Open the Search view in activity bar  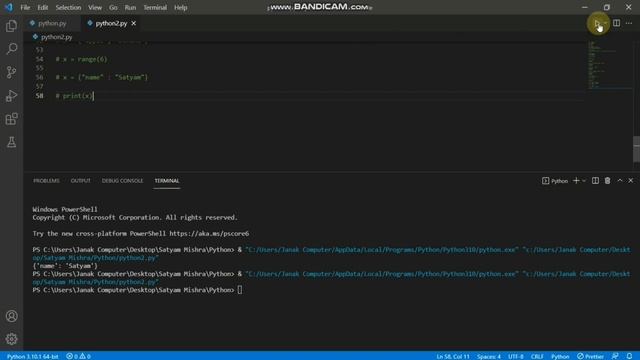(11, 49)
